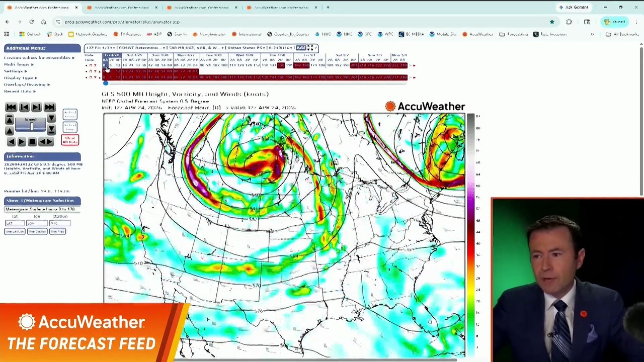Open the model run time dropdown

pos(100,48)
